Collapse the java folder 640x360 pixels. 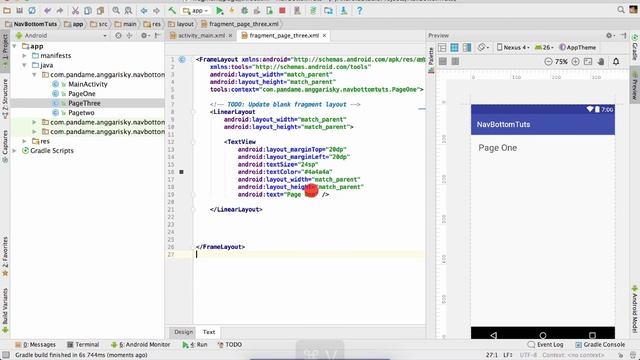coord(24,65)
